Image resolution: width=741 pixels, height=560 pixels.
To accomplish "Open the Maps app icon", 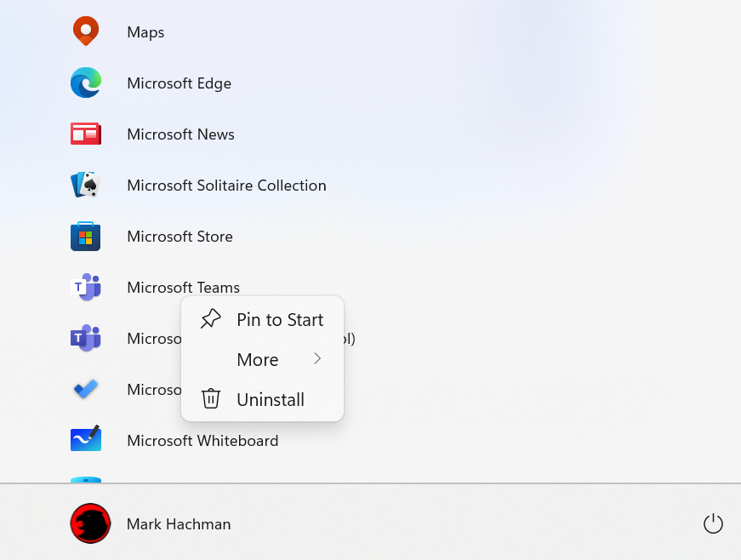I will tap(86, 31).
